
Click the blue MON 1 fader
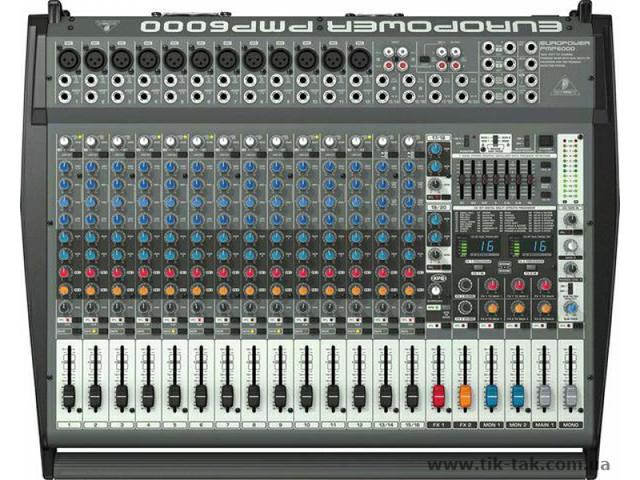(491, 393)
